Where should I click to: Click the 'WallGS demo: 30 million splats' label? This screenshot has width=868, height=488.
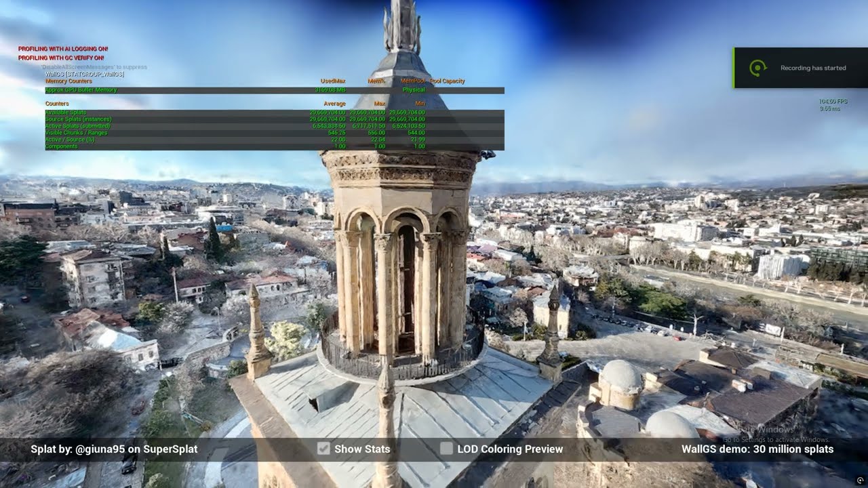[x=757, y=449]
